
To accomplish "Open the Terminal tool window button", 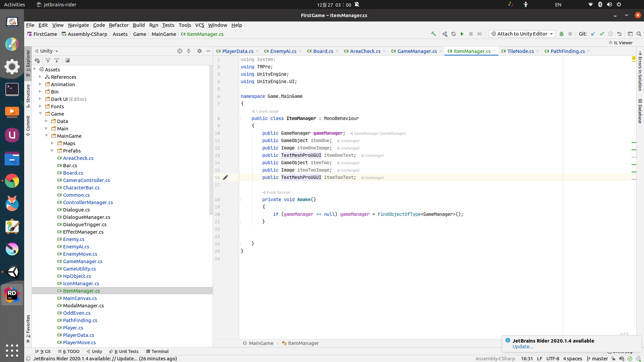I will coord(157,351).
